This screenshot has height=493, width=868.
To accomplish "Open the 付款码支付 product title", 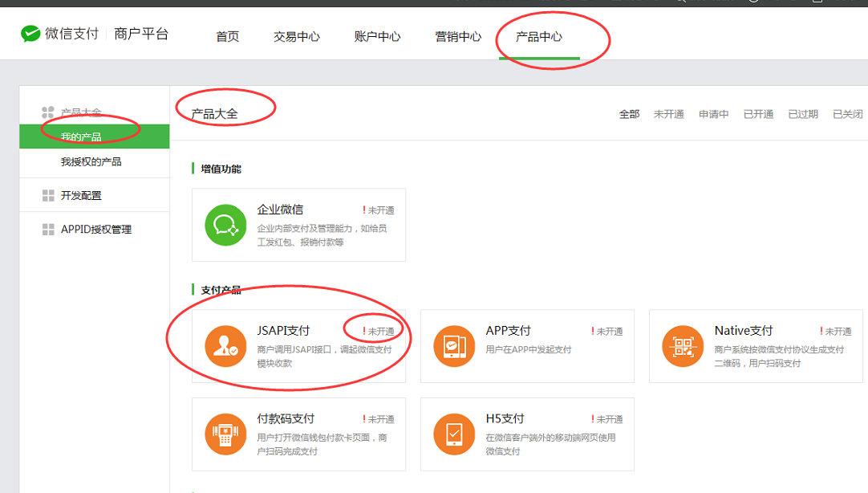I will [x=286, y=419].
